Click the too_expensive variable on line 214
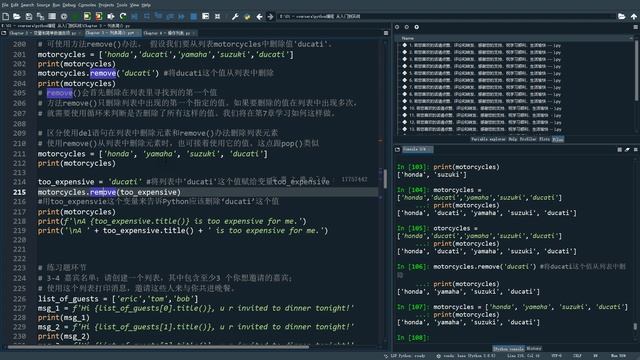This screenshot has height=360, width=640. click(x=66, y=182)
